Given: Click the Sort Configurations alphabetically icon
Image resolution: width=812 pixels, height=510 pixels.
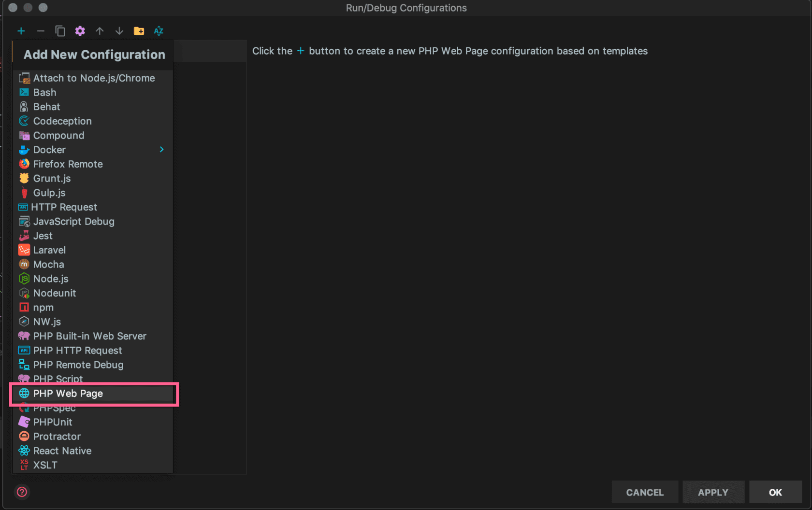Looking at the screenshot, I should 159,31.
